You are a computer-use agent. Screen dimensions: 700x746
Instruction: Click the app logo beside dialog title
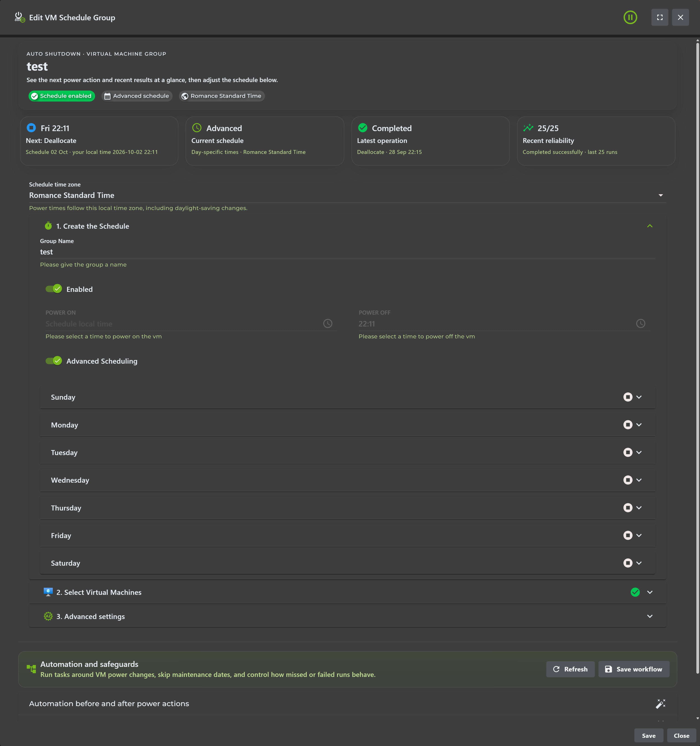[x=20, y=17]
